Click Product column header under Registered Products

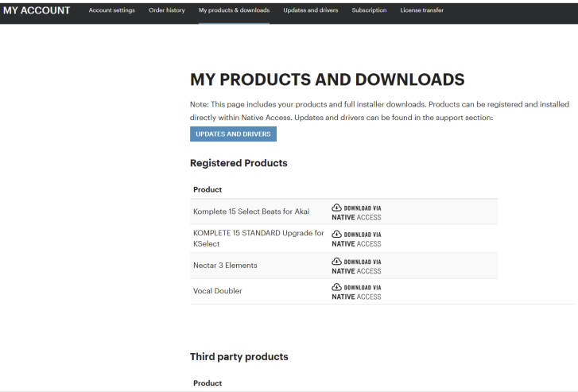208,189
